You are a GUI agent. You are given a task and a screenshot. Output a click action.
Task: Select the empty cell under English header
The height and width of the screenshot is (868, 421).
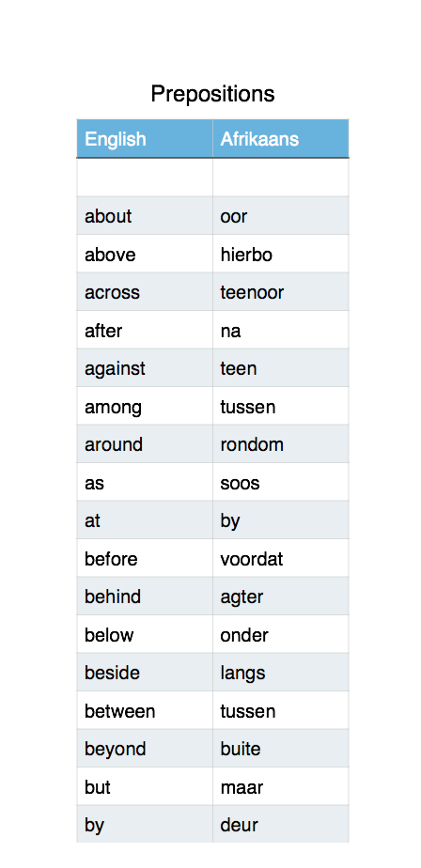(x=145, y=178)
